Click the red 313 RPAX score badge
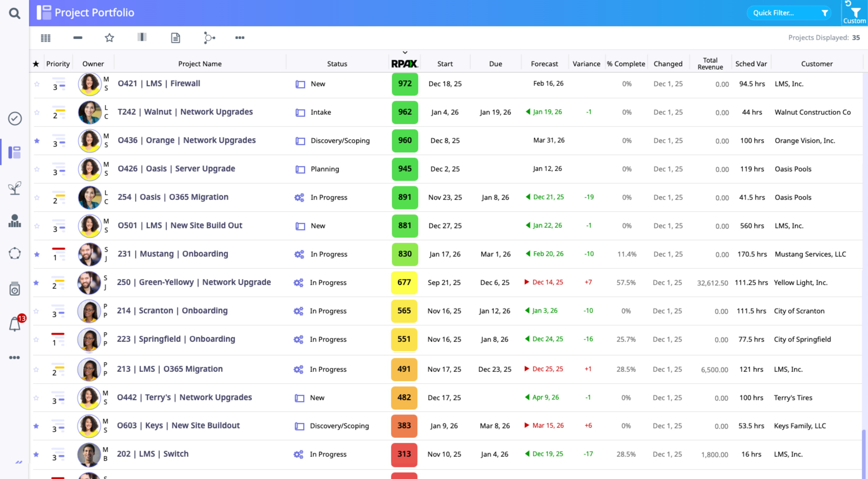This screenshot has height=479, width=868. [x=404, y=454]
